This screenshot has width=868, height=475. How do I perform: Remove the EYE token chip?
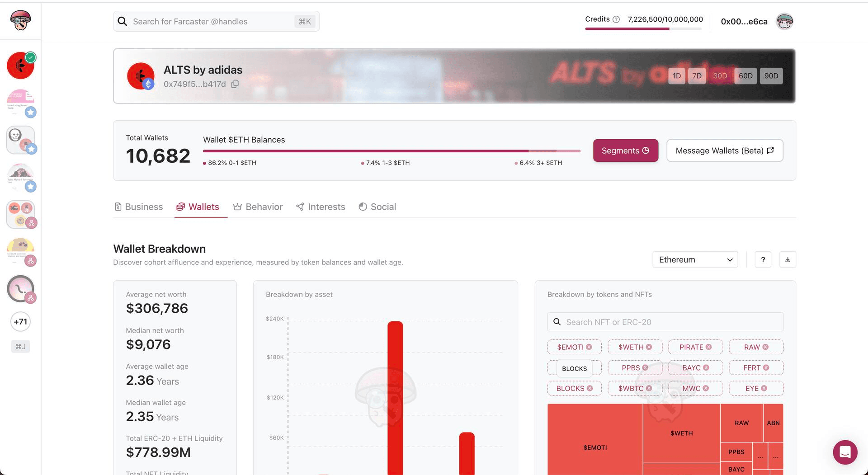tap(764, 388)
